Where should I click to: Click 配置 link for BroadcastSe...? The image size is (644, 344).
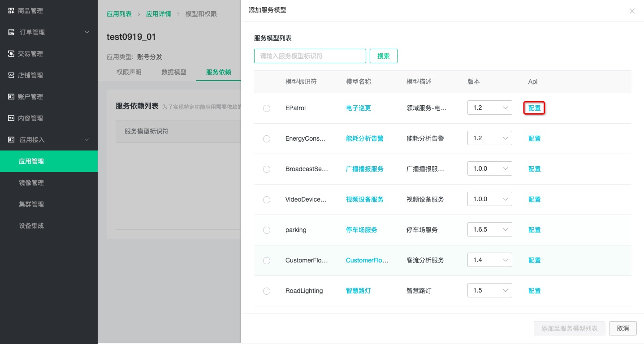(535, 169)
